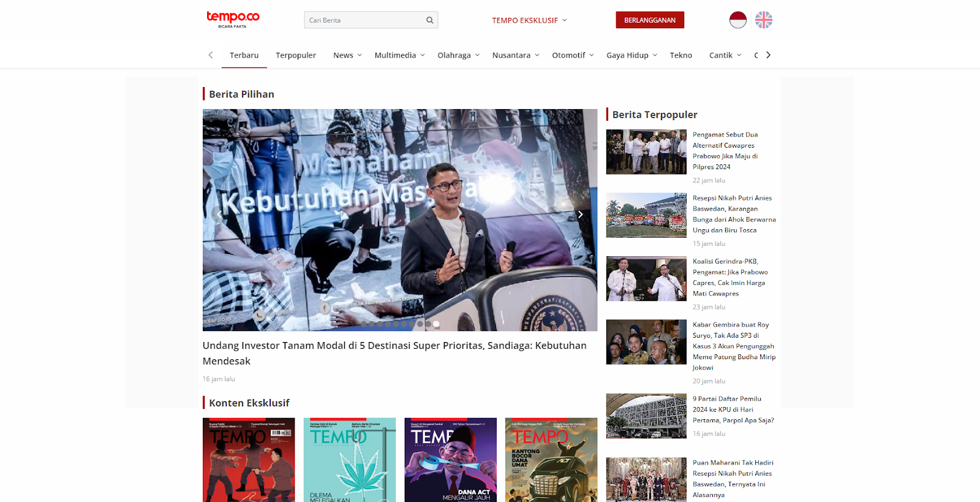Open Puan Maharani Tak Hadiri Resepsi article
The image size is (980, 502).
click(733, 479)
